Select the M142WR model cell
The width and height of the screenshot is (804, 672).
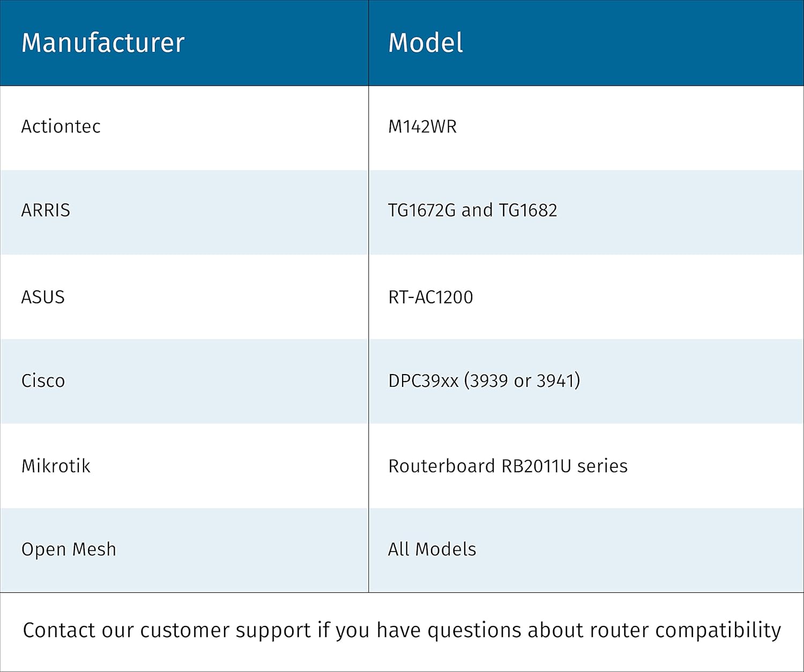click(422, 127)
